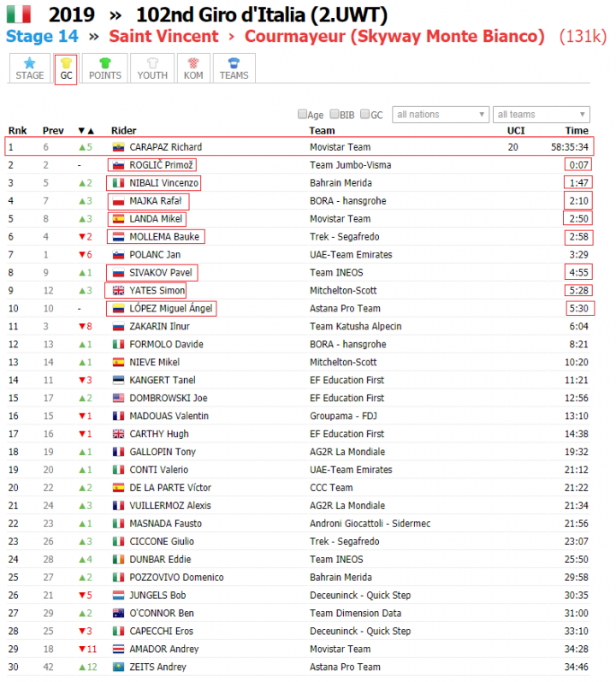This screenshot has width=616, height=682.
Task: Select the UCI points value 20
Action: (513, 147)
